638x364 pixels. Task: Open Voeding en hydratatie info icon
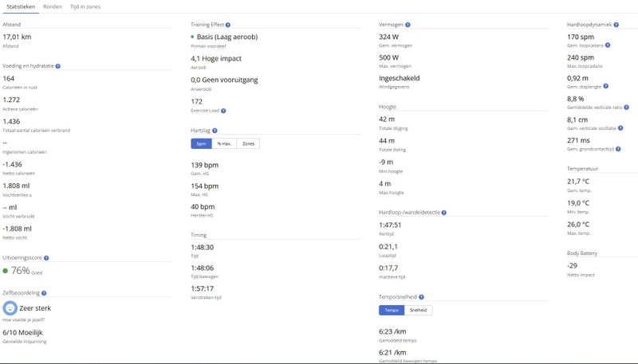tap(58, 65)
